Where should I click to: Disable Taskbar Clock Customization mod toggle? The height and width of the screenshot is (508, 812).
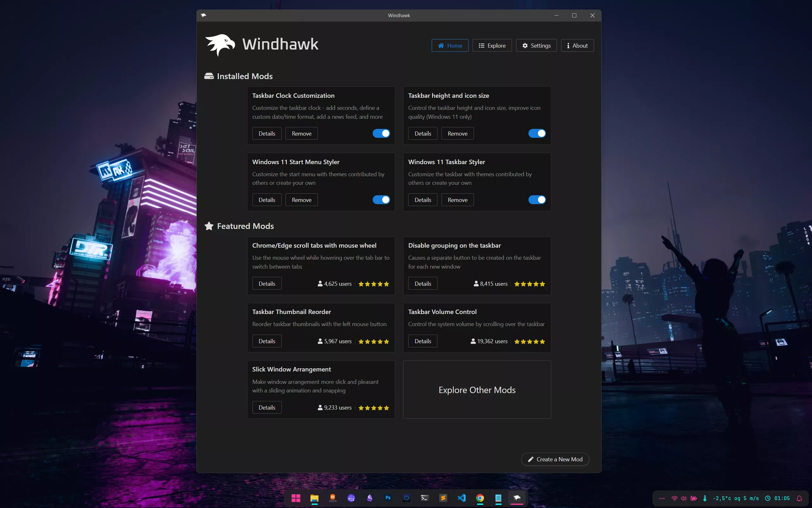pos(381,133)
